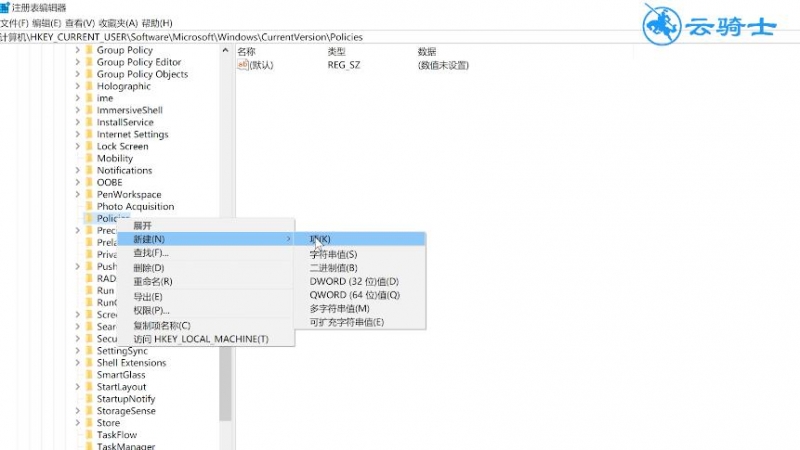Select 导出(E) in the context menu
Screen dimensions: 800x450
[x=206, y=296]
